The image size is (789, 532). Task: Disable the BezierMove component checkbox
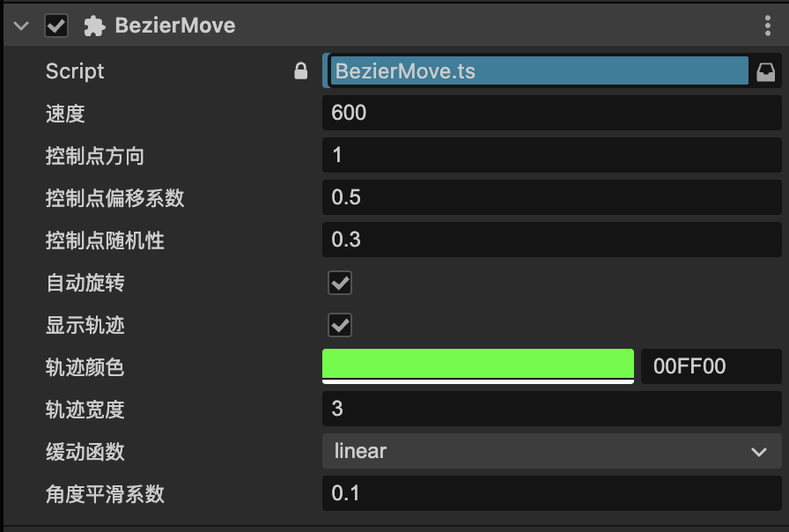56,26
